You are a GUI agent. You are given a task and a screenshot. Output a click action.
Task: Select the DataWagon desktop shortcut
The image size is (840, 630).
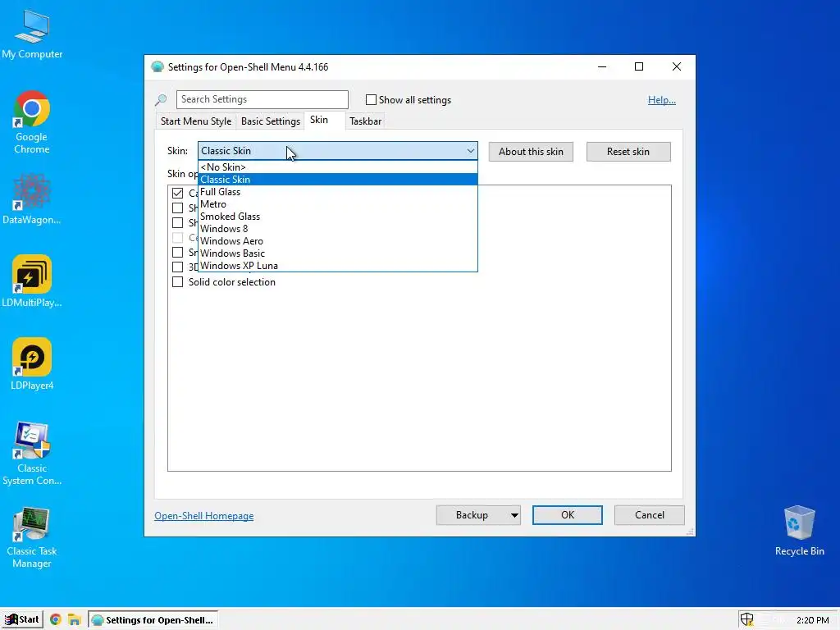[x=32, y=199]
